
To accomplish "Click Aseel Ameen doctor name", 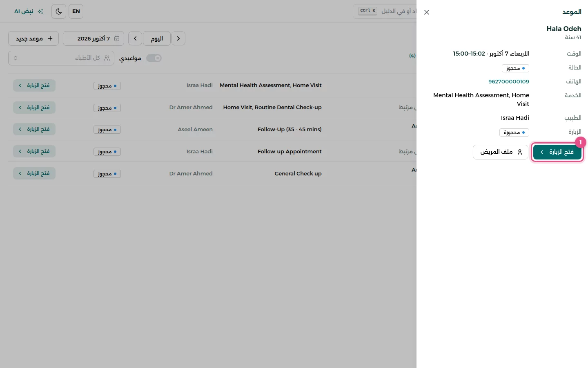I will (x=195, y=129).
